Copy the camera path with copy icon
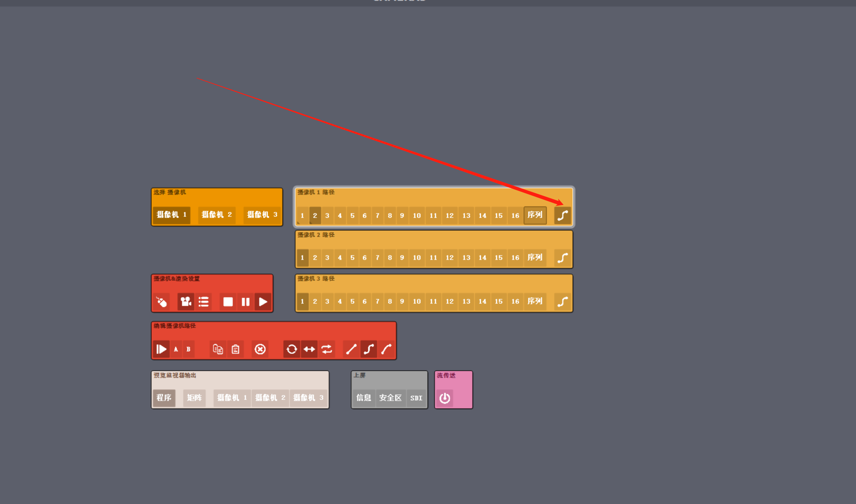 [218, 349]
